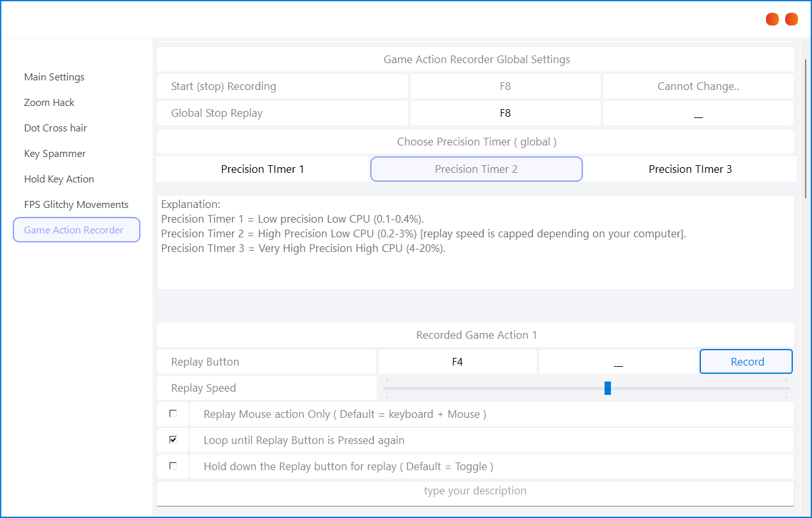Switch to Precision Timer 3

pos(690,169)
